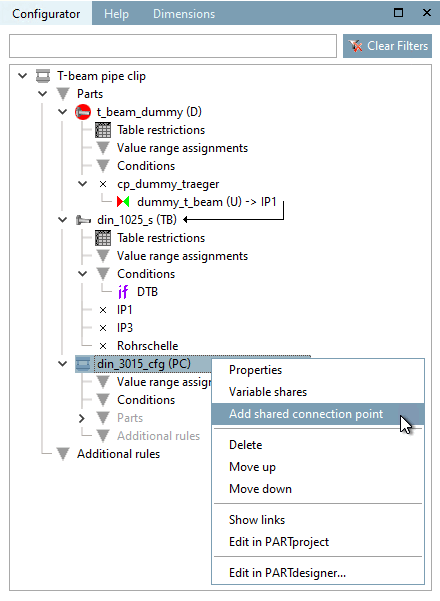Click the filter search input field
Screen dimensions: 440x601
(173, 46)
